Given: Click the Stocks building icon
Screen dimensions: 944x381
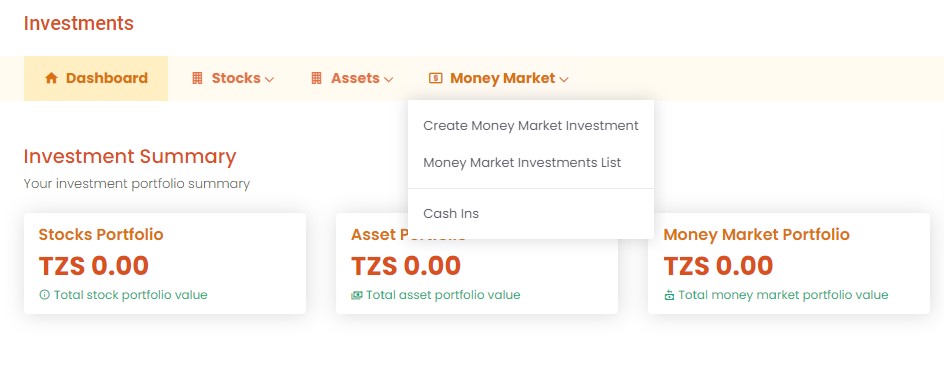Looking at the screenshot, I should pyautogui.click(x=197, y=78).
